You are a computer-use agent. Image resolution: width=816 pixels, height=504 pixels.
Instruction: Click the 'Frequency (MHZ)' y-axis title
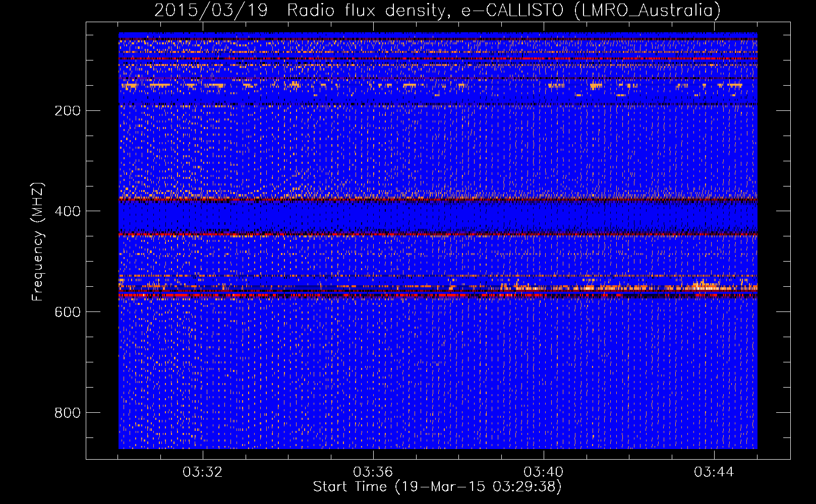(x=38, y=241)
